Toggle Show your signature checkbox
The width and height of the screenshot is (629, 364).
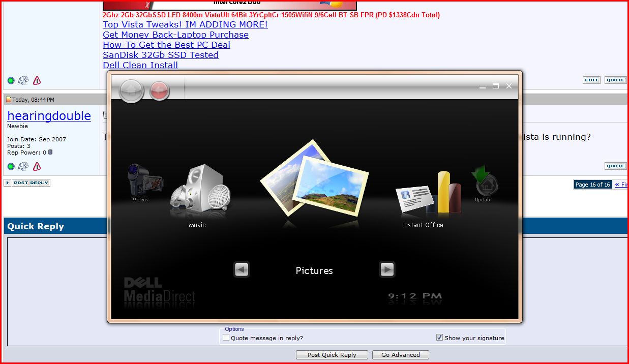coord(439,338)
